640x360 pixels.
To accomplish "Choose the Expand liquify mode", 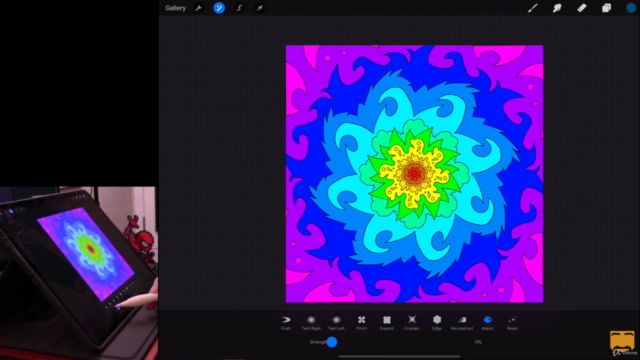I will click(387, 322).
